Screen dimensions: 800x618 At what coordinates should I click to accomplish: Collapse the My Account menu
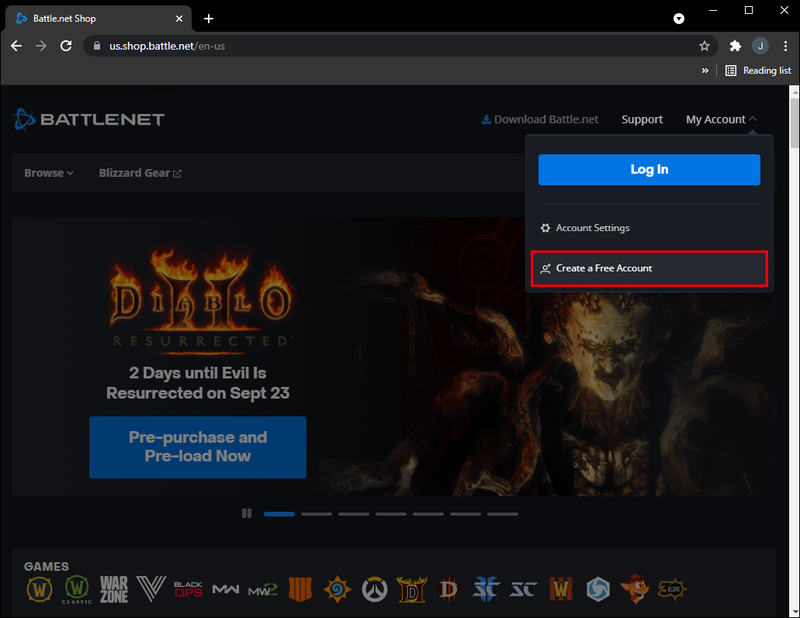tap(720, 119)
